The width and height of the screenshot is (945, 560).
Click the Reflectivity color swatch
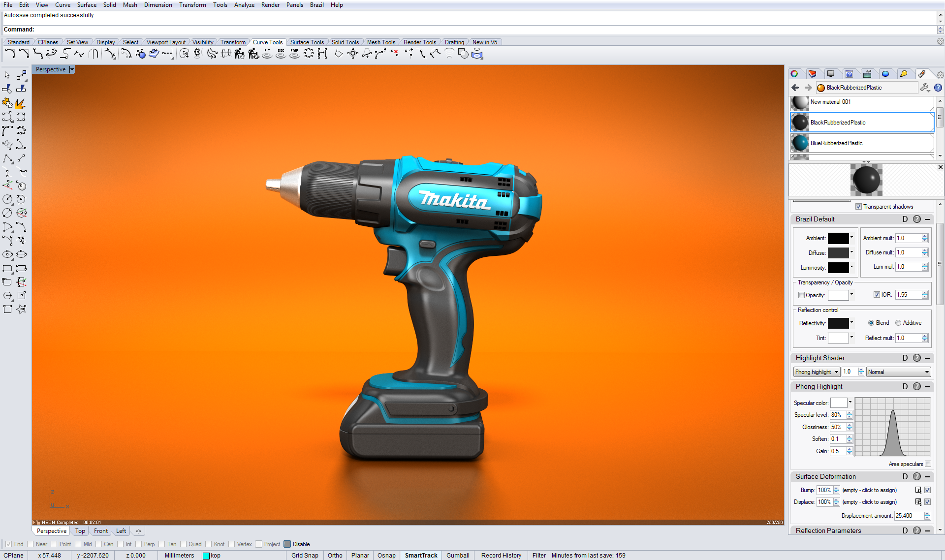(x=838, y=323)
